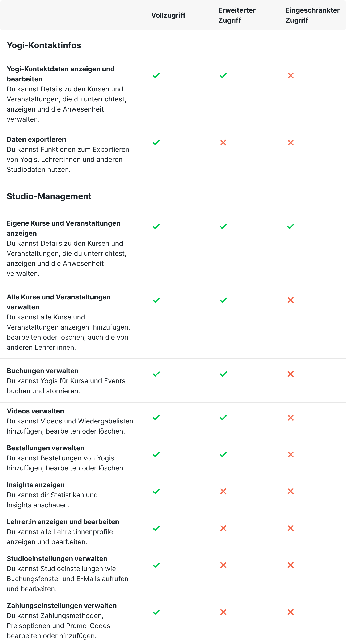
Task: Click Erweiterter Zugriff checkmark for Bestellungen verwalten
Action: [223, 454]
